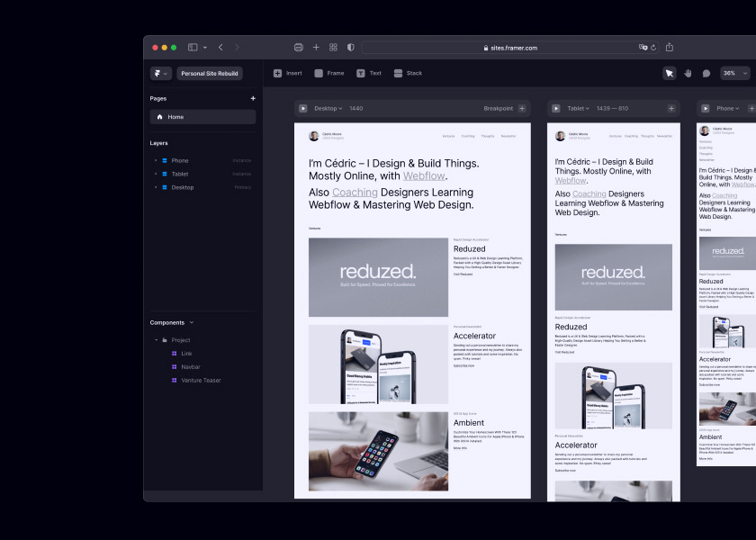The height and width of the screenshot is (540, 756).
Task: Open the Desktop breakpoint dropdown
Action: (x=328, y=109)
